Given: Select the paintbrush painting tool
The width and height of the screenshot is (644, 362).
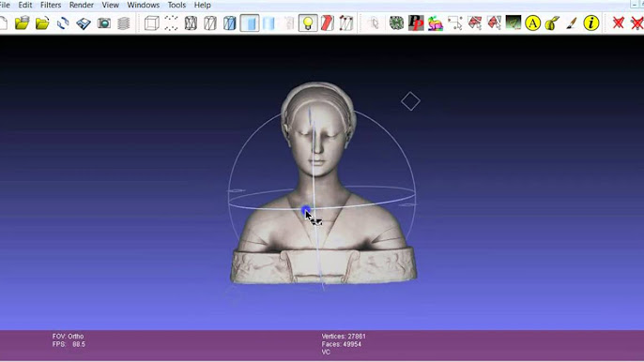Looking at the screenshot, I should point(572,23).
